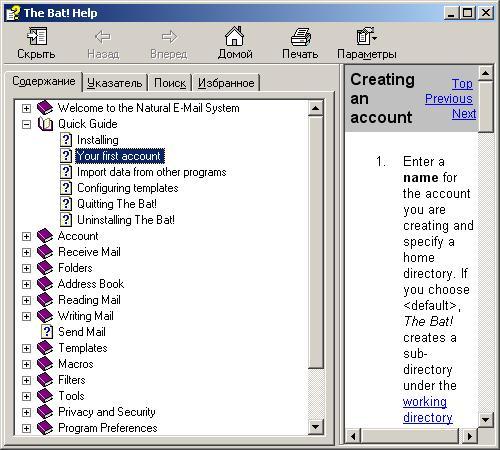The image size is (500, 450).
Task: Switch to the Поиск tab
Action: (170, 83)
